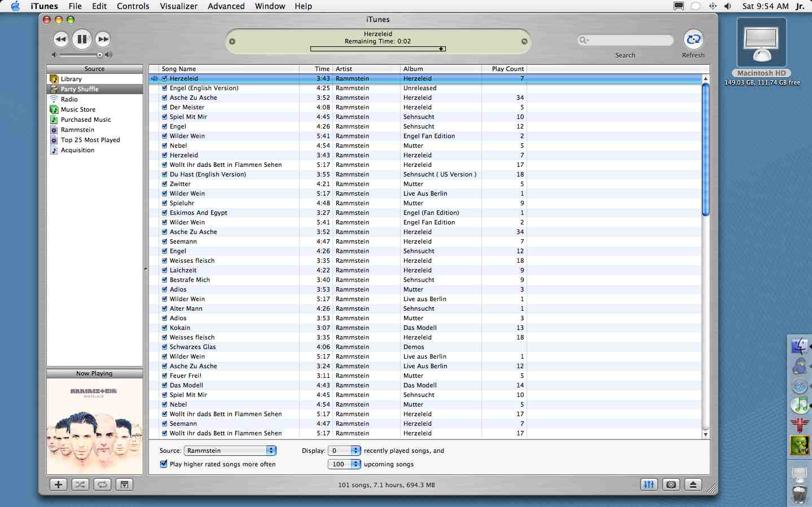The image size is (812, 507).
Task: Hide the song artwork panel icon
Action: click(124, 484)
